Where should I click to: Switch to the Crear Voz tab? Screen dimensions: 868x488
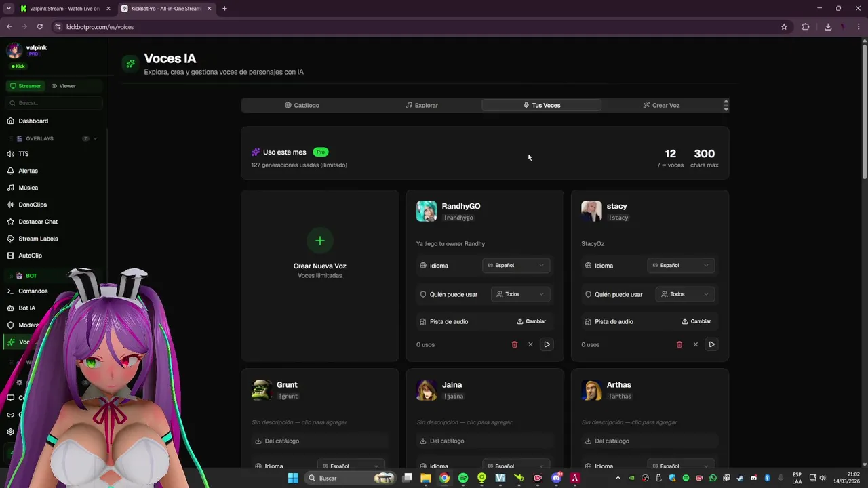(661, 105)
